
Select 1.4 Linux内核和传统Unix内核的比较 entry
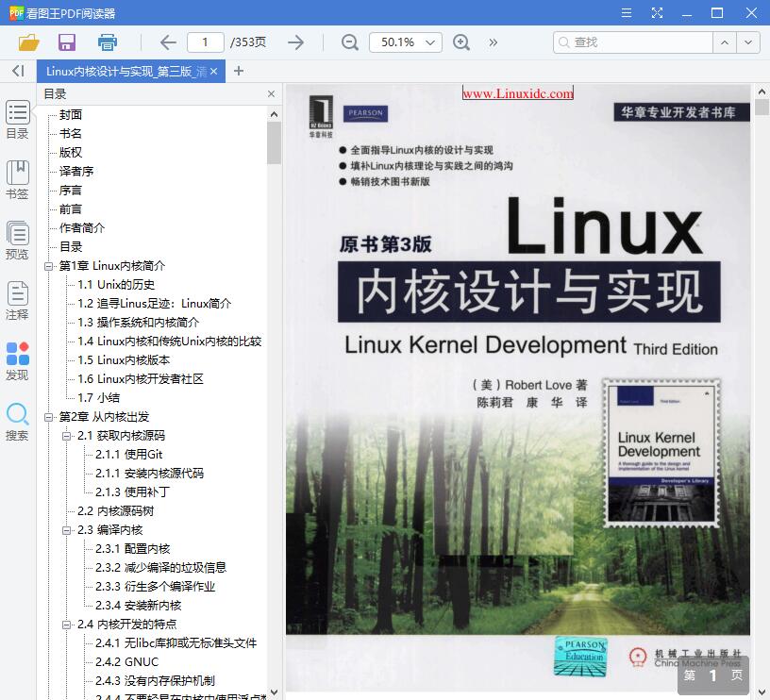(x=170, y=342)
